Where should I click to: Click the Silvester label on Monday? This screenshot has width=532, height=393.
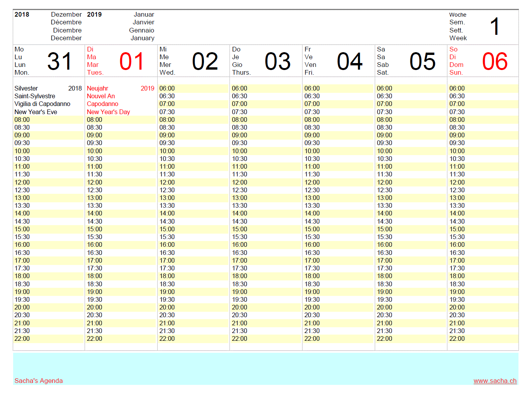pos(26,88)
